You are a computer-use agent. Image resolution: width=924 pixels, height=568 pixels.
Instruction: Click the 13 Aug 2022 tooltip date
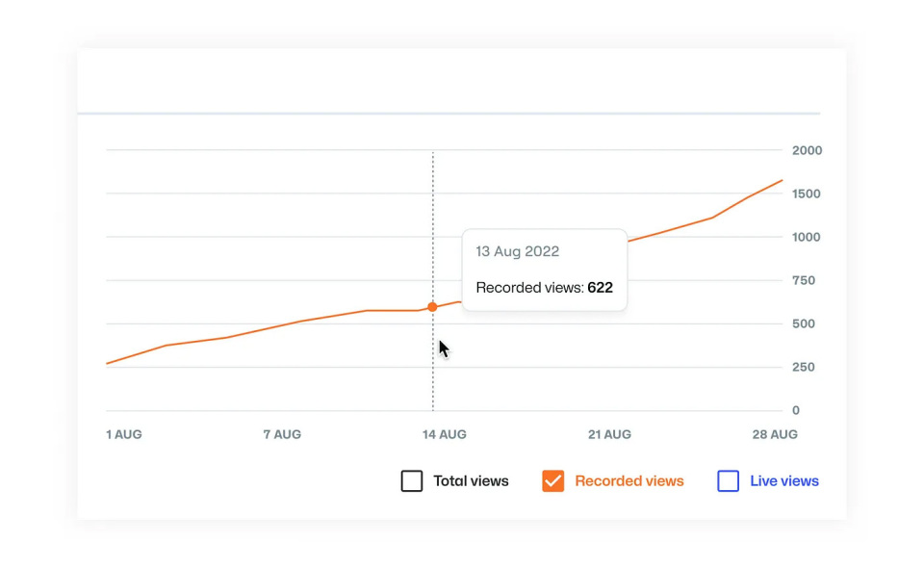[517, 251]
